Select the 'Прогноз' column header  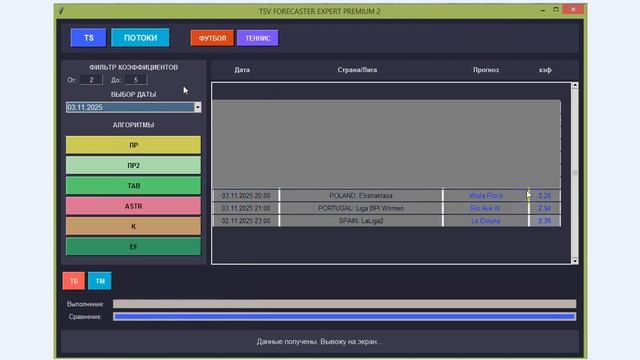486,70
